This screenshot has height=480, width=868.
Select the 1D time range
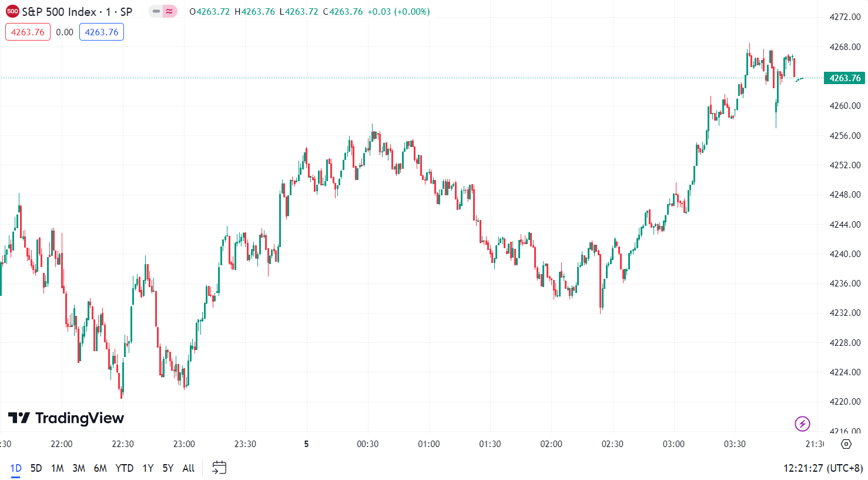coord(16,468)
